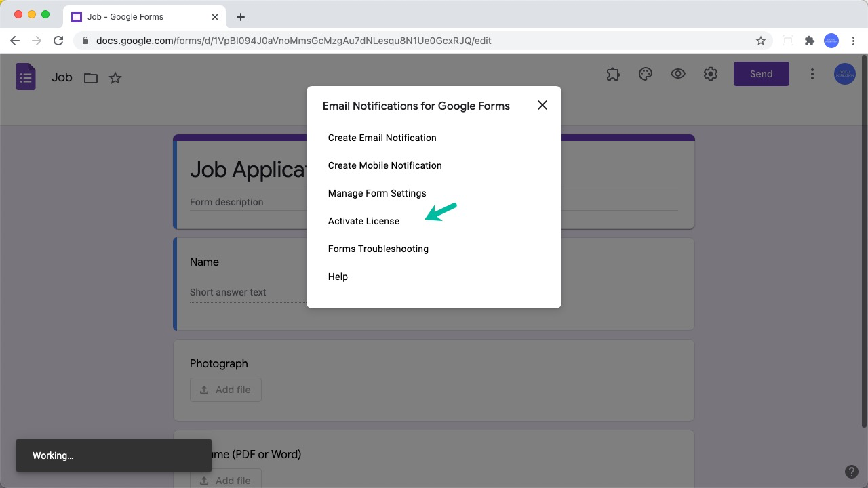Reload the page

[58, 41]
